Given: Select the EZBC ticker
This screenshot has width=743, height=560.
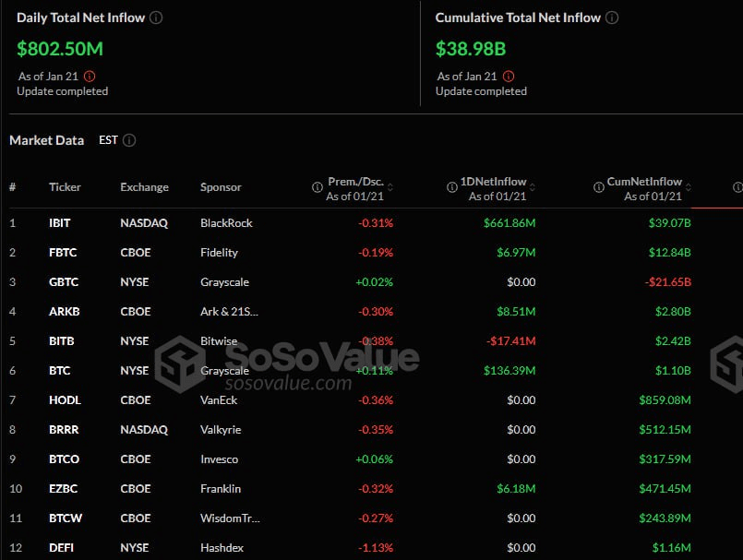Looking at the screenshot, I should click(63, 488).
